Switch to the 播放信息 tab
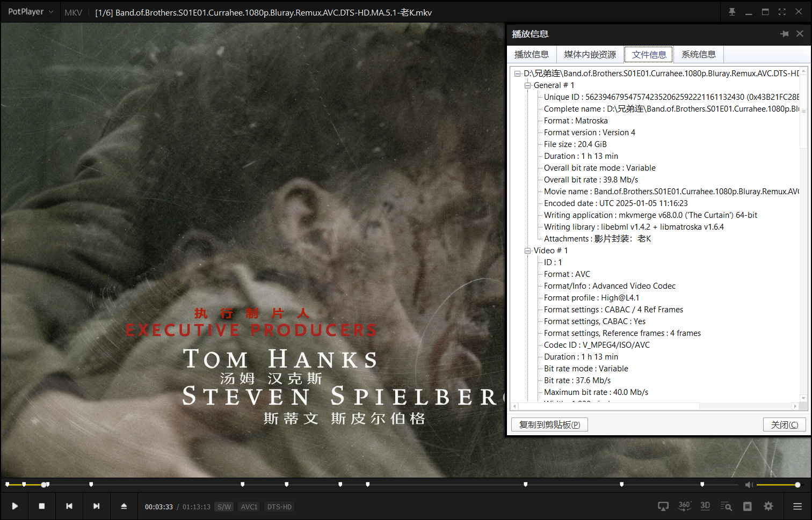The height and width of the screenshot is (520, 812). coord(532,54)
